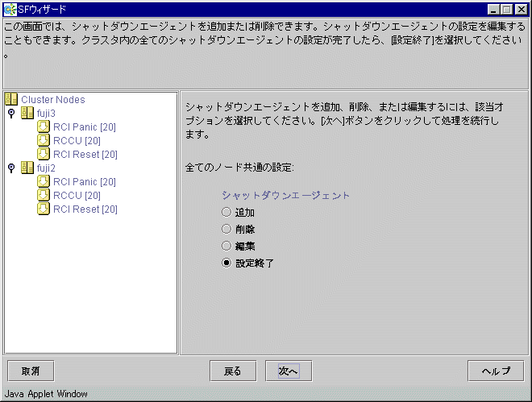Viewport: 532px width, 402px height.
Task: Click the 次へ next button
Action: 289,371
